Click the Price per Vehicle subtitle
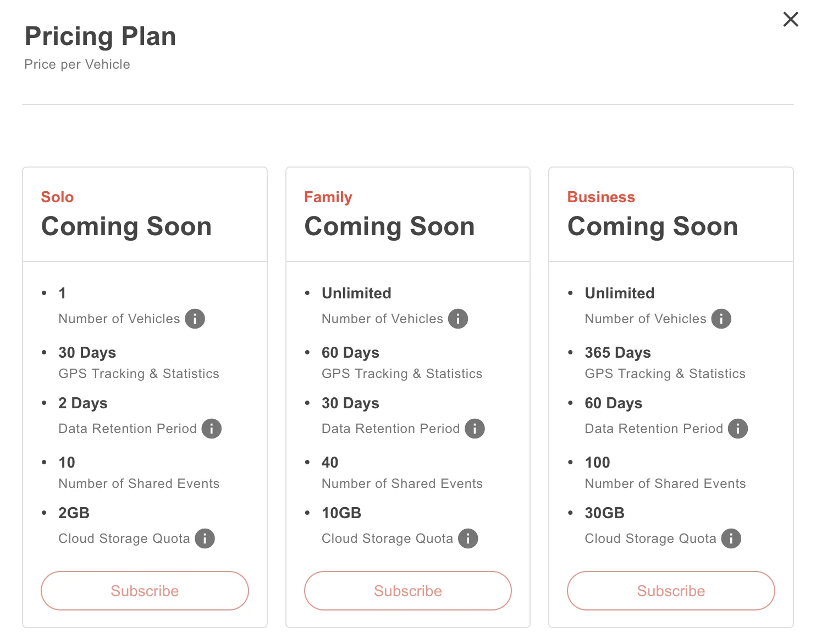The height and width of the screenshot is (644, 816). click(x=78, y=64)
